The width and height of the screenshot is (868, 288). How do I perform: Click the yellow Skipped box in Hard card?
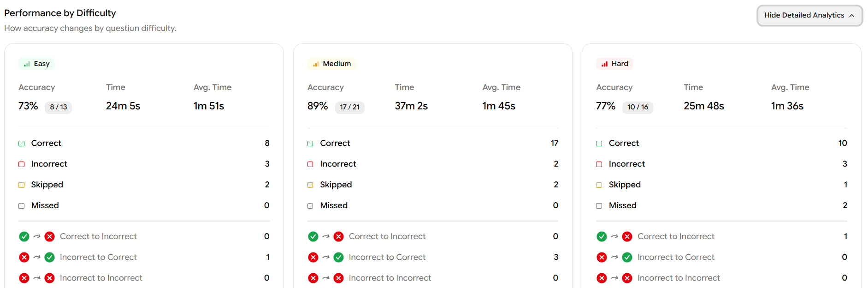[x=599, y=185]
